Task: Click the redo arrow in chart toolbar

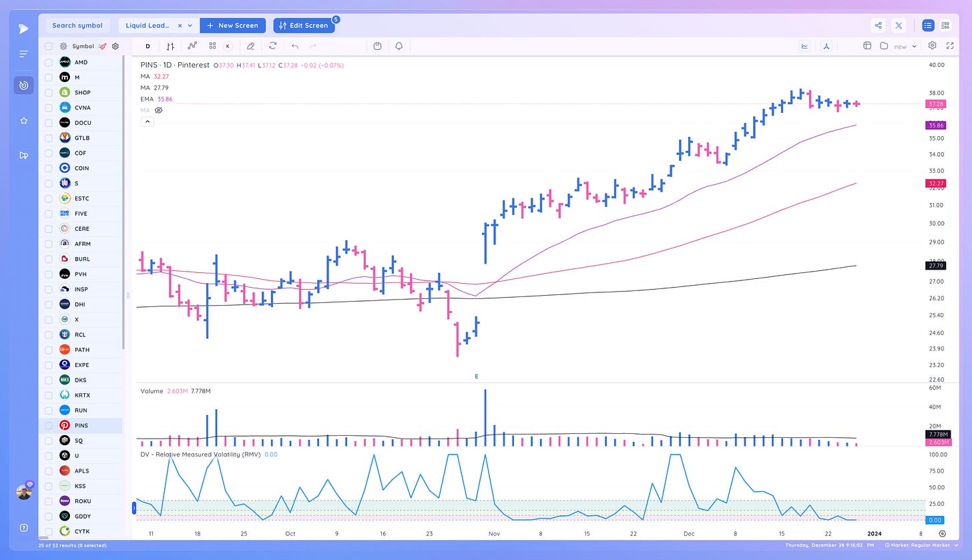Action: (x=313, y=46)
